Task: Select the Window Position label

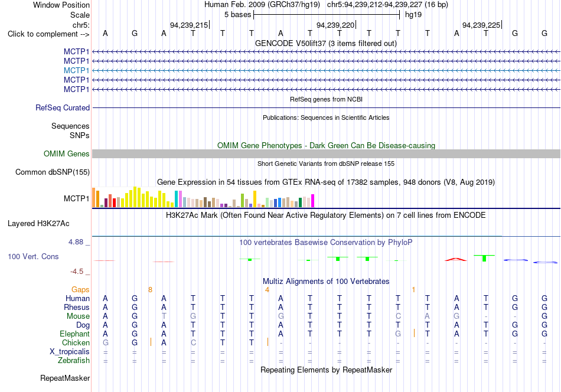Action: (x=61, y=5)
